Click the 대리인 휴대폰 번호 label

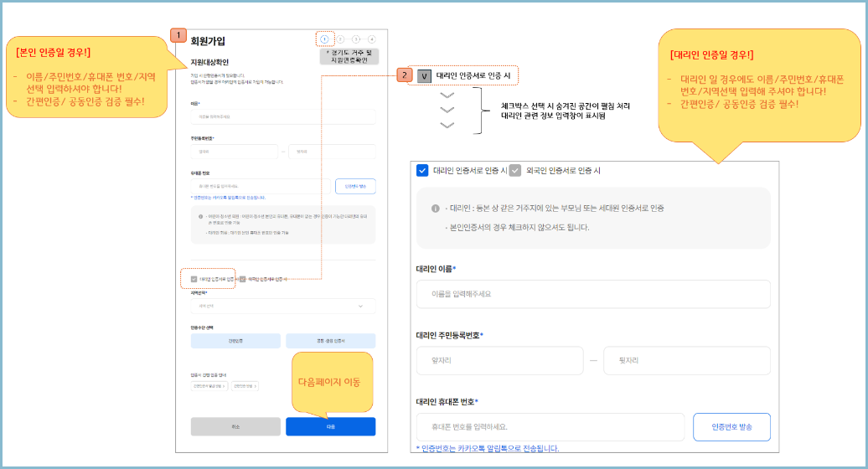(x=447, y=401)
